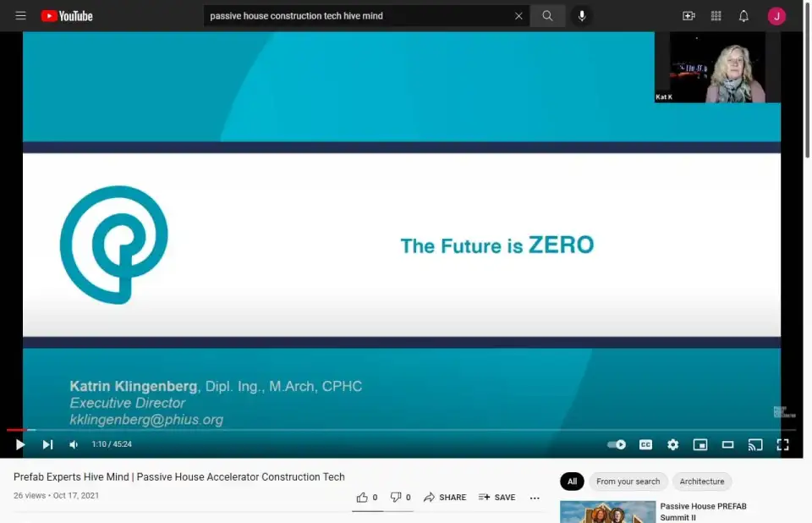The height and width of the screenshot is (523, 812).
Task: Open the hamburger guide menu
Action: (20, 16)
